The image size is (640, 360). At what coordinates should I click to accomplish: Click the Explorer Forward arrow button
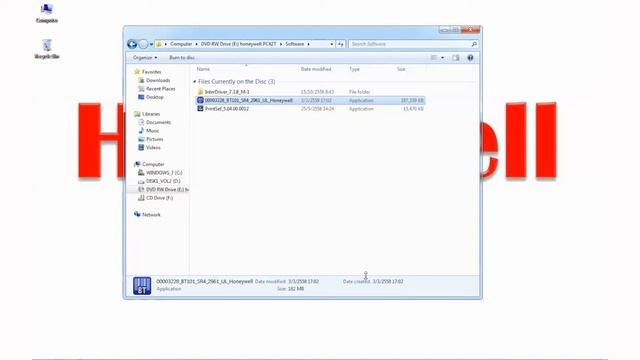(x=143, y=44)
